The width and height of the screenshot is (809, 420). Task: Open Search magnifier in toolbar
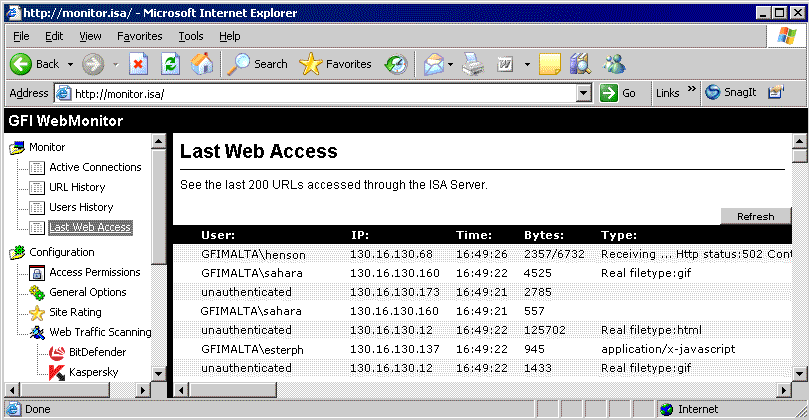click(x=238, y=64)
